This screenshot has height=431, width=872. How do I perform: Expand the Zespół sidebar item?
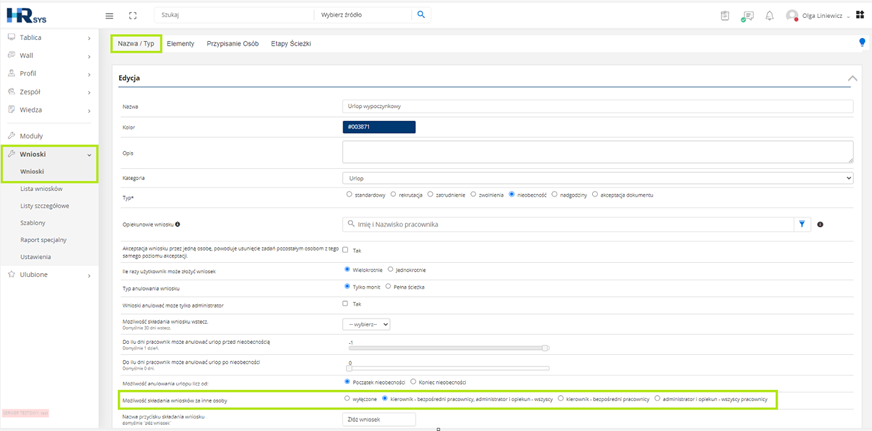coord(89,92)
